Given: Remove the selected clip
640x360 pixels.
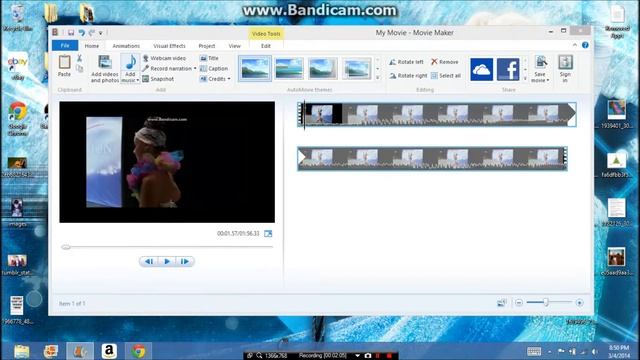Looking at the screenshot, I should (x=444, y=62).
